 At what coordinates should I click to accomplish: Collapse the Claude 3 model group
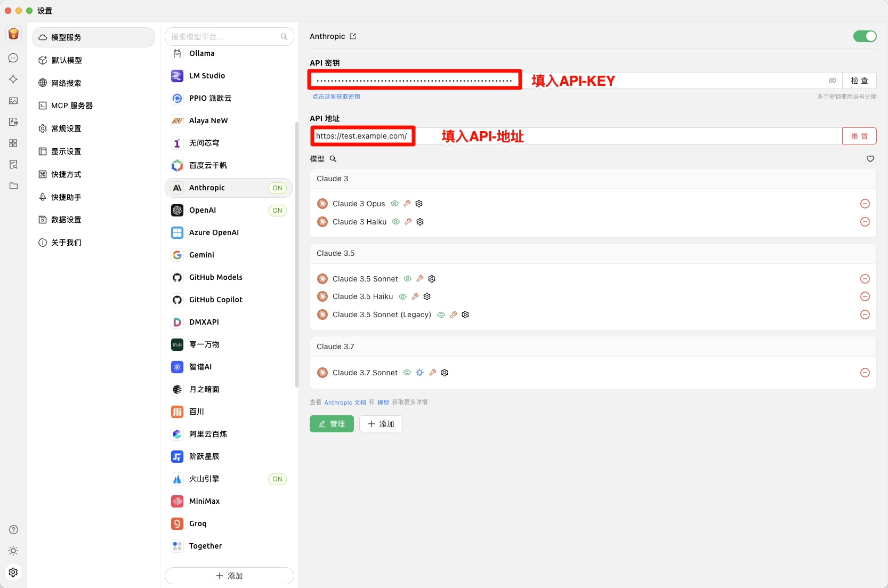593,179
